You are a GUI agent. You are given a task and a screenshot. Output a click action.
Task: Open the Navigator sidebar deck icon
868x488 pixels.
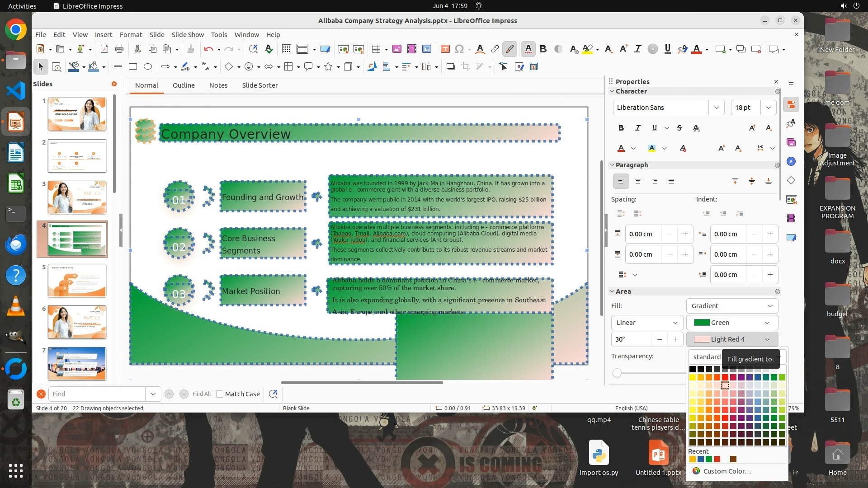791,161
